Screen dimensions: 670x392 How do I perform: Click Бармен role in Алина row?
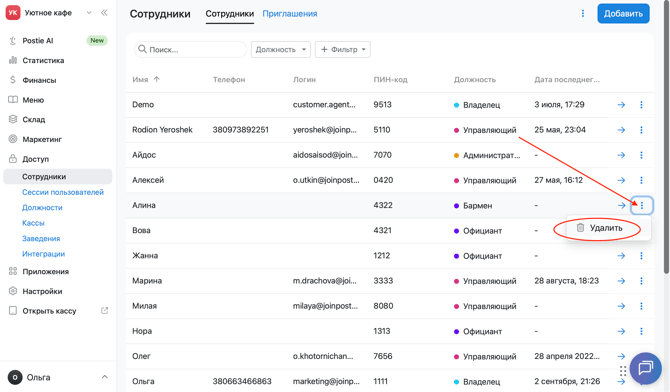tap(477, 206)
